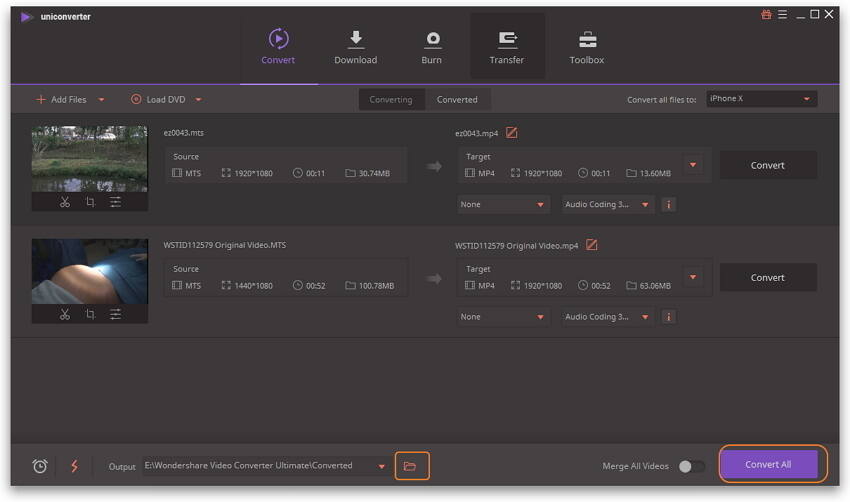Trim the ez0043.mts video with scissors icon
Screen dimensions: 850x502
tap(65, 202)
